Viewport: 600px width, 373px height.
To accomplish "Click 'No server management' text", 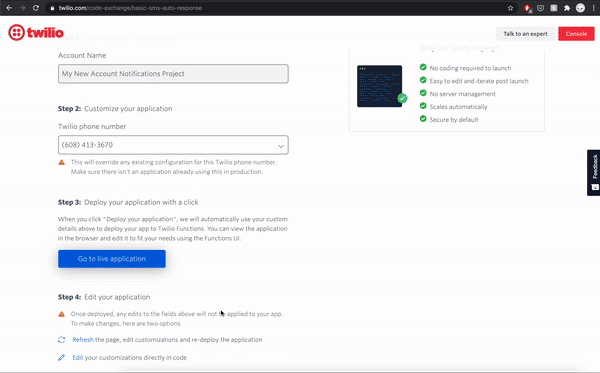I will pos(462,94).
